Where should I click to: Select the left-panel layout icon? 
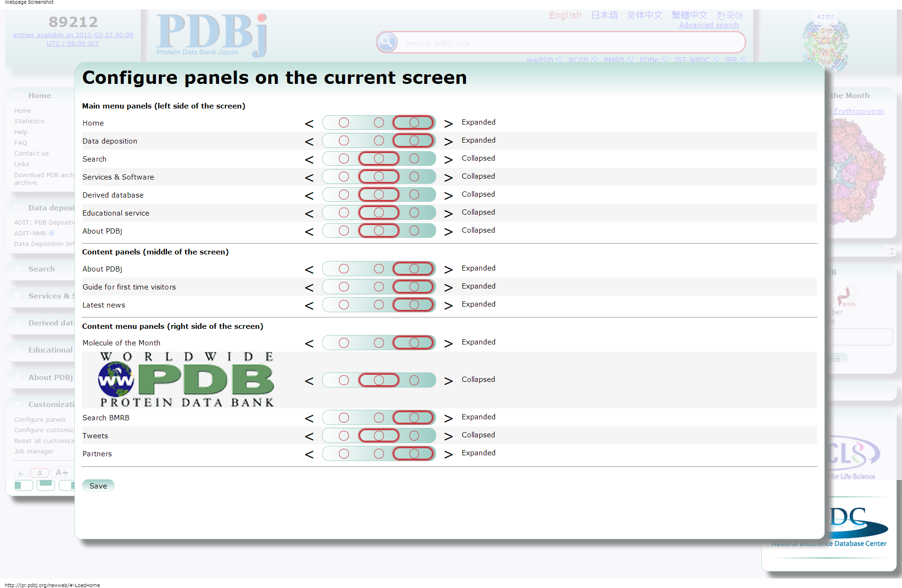coord(24,485)
